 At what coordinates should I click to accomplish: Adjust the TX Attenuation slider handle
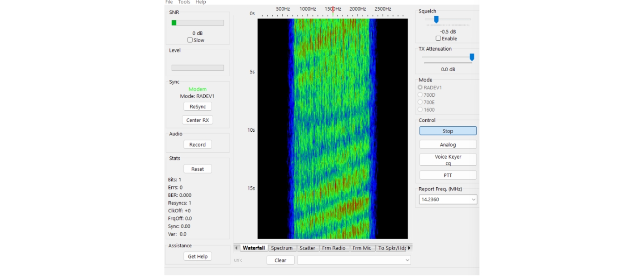pyautogui.click(x=472, y=57)
